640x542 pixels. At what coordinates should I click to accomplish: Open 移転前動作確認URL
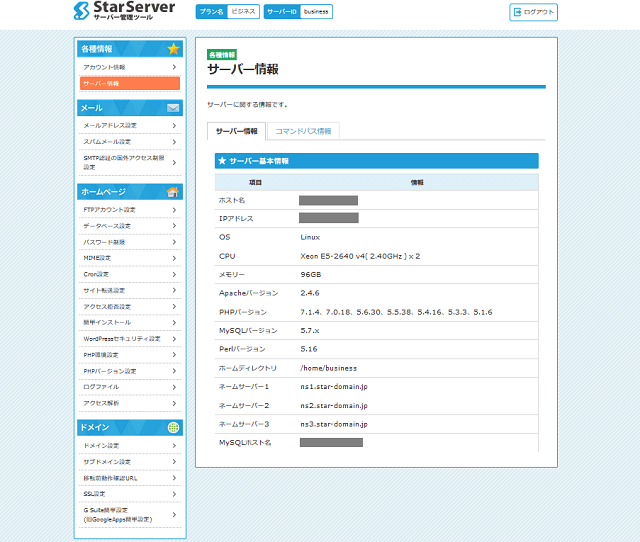click(x=130, y=478)
